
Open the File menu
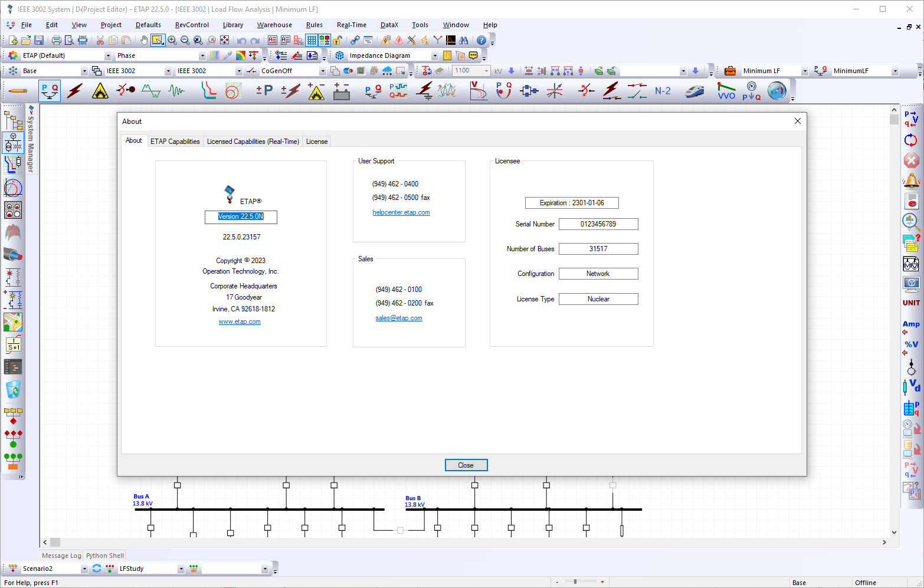tap(27, 25)
